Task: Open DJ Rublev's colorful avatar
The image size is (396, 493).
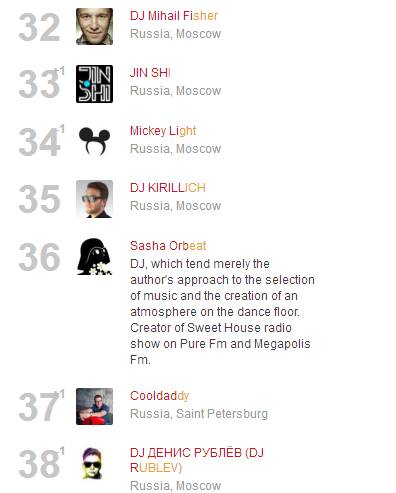Action: (x=94, y=464)
